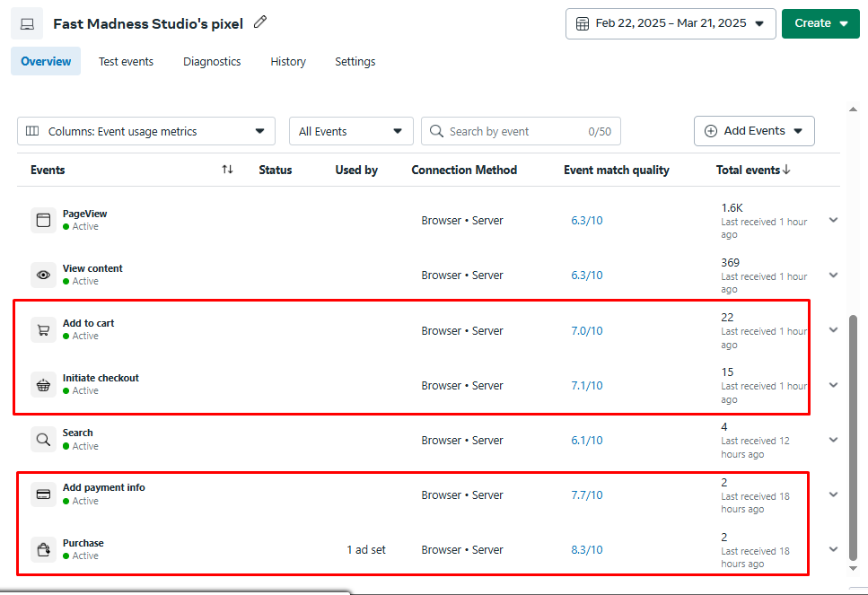Expand the Purchase event row

833,549
